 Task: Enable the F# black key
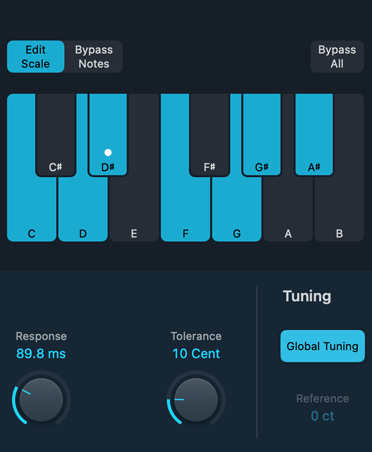click(x=209, y=135)
